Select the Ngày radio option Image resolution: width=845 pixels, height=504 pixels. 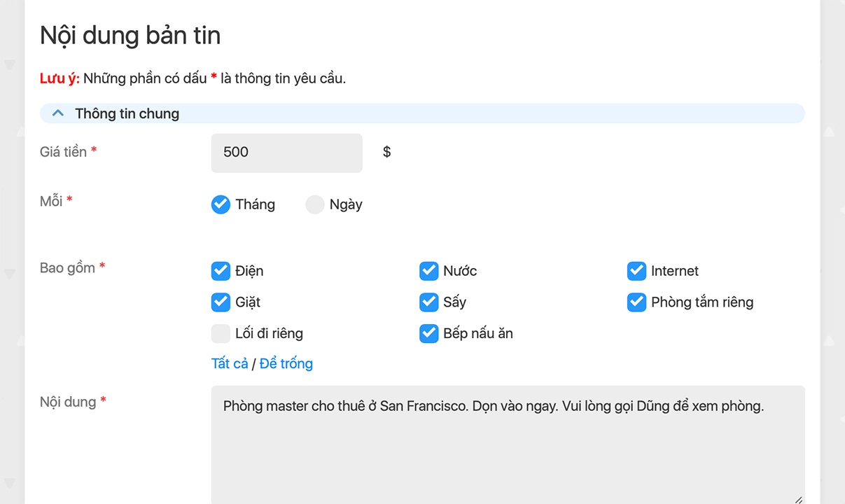pyautogui.click(x=315, y=204)
